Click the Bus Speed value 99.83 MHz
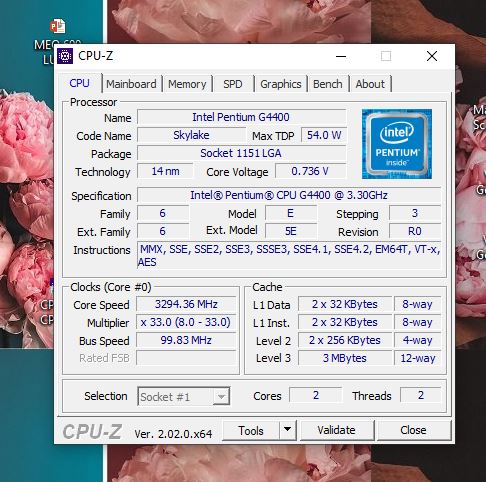Viewport: 486px width, 482px height. (x=186, y=340)
